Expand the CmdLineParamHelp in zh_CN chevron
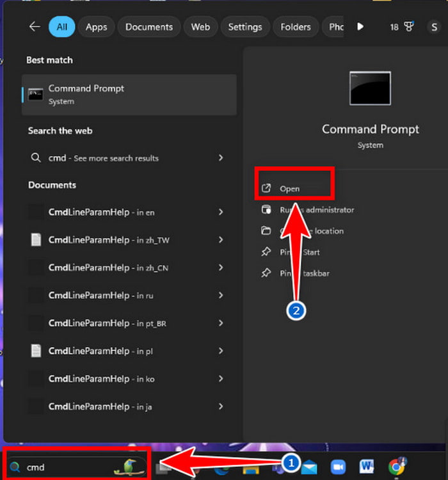This screenshot has width=448, height=480. click(221, 268)
